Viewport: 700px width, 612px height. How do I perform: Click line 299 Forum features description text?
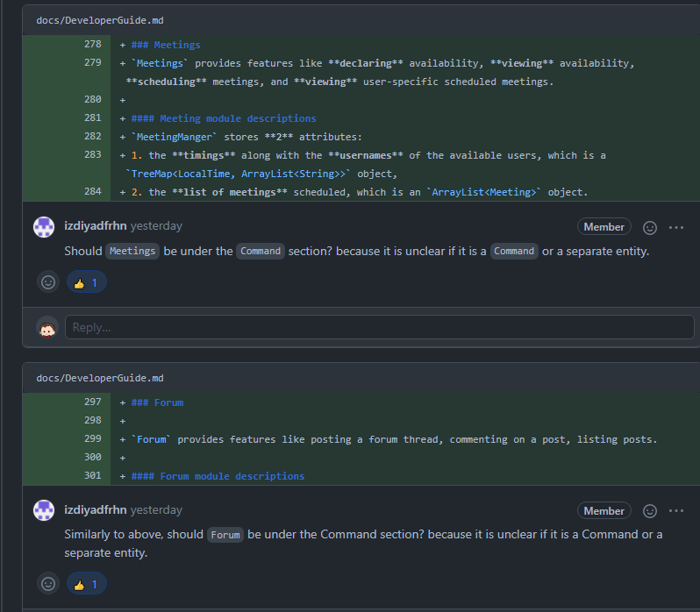click(395, 439)
